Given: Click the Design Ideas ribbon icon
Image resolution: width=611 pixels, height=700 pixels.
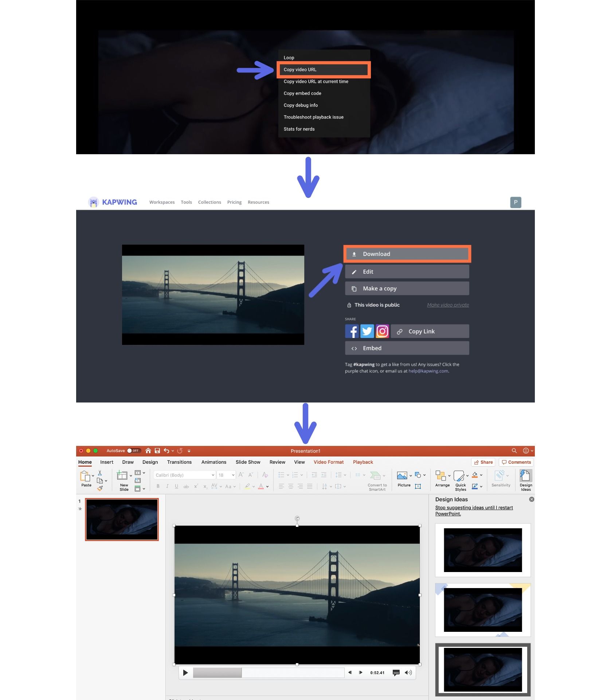Looking at the screenshot, I should 525,476.
